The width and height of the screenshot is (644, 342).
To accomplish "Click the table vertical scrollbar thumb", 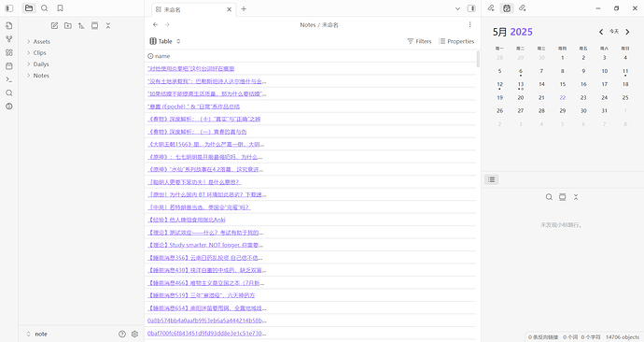I will [478, 59].
